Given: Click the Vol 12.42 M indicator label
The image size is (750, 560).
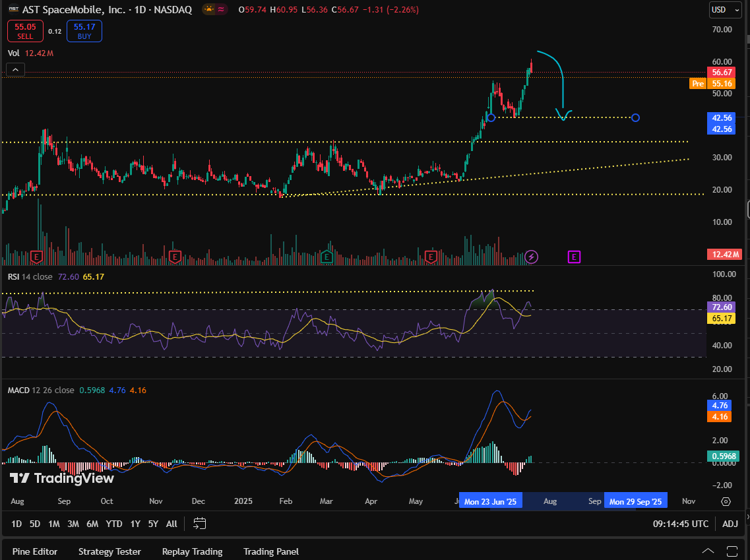Looking at the screenshot, I should [x=30, y=53].
